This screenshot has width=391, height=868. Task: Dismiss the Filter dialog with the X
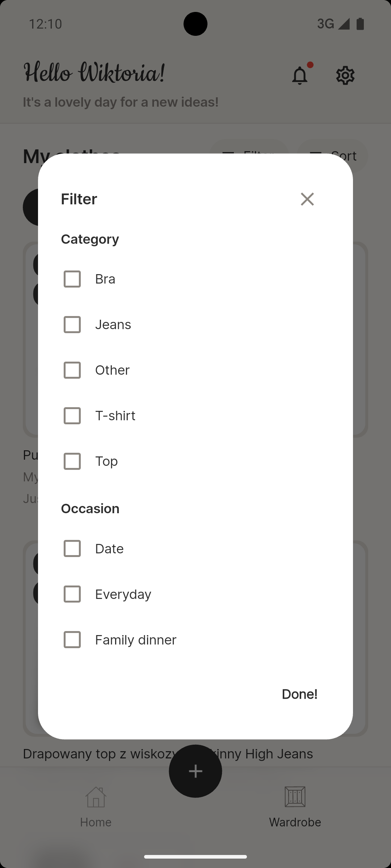coord(307,199)
